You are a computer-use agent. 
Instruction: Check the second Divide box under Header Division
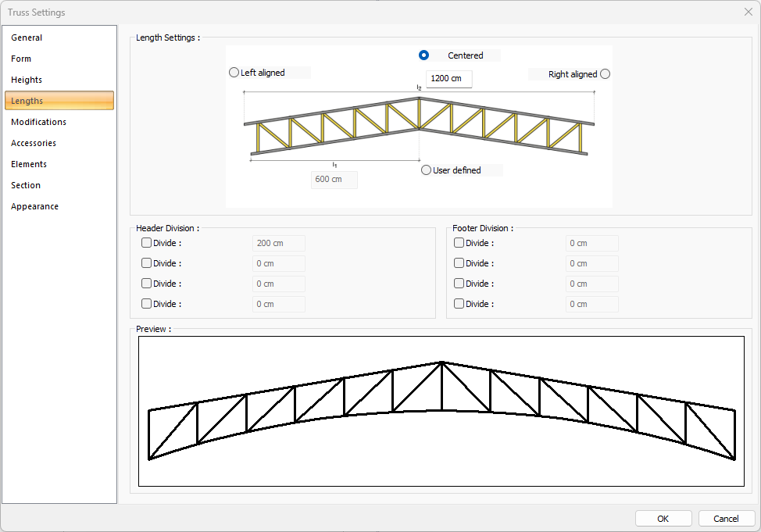click(146, 262)
